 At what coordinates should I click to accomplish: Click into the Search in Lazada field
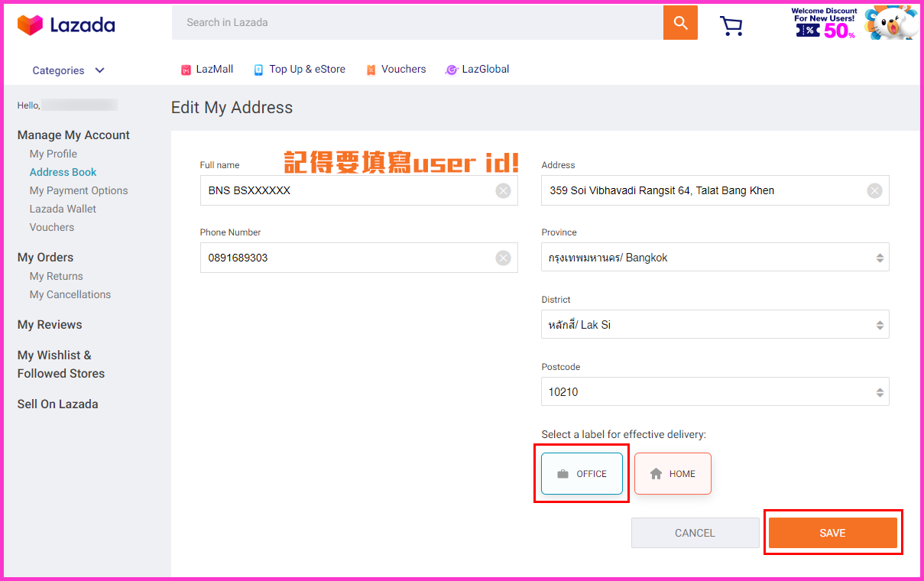point(417,23)
